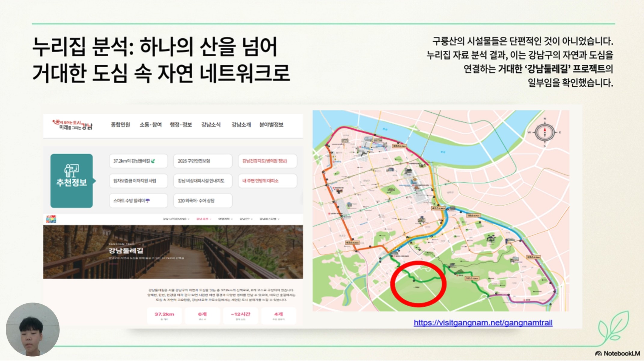
Task: Click the 6개 stat card
Action: pos(202,316)
